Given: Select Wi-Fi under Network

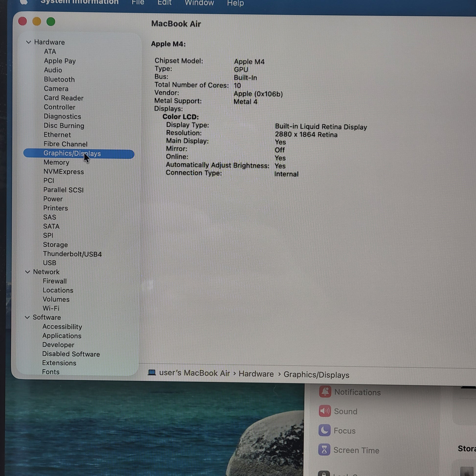Looking at the screenshot, I should tap(51, 308).
